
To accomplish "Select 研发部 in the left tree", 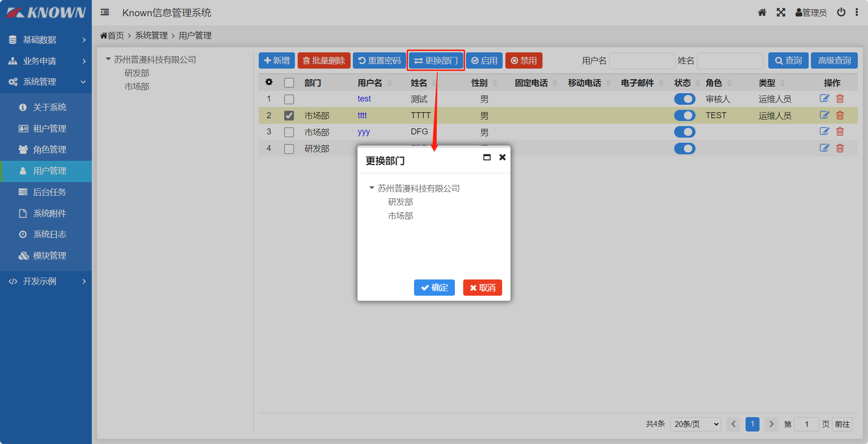I will pyautogui.click(x=137, y=73).
